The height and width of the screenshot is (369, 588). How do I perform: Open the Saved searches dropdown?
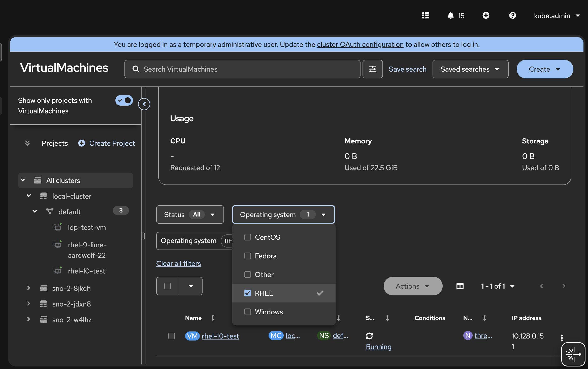[470, 69]
